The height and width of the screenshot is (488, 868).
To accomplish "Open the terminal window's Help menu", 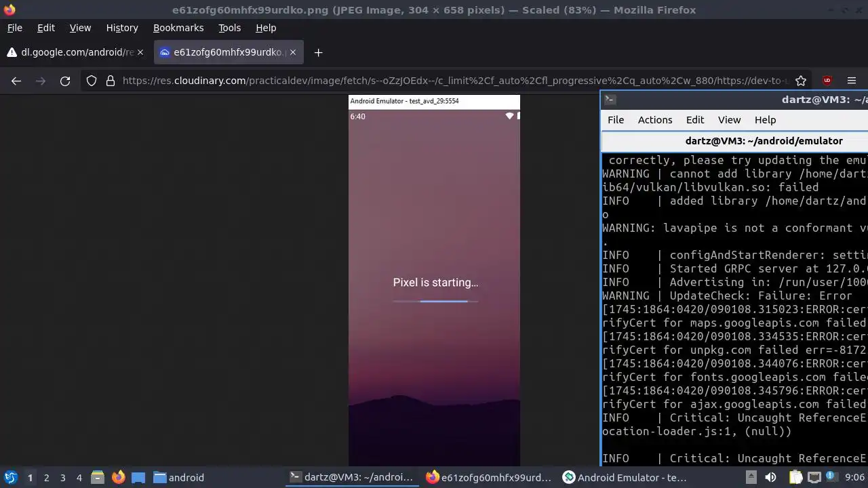I will click(x=765, y=120).
